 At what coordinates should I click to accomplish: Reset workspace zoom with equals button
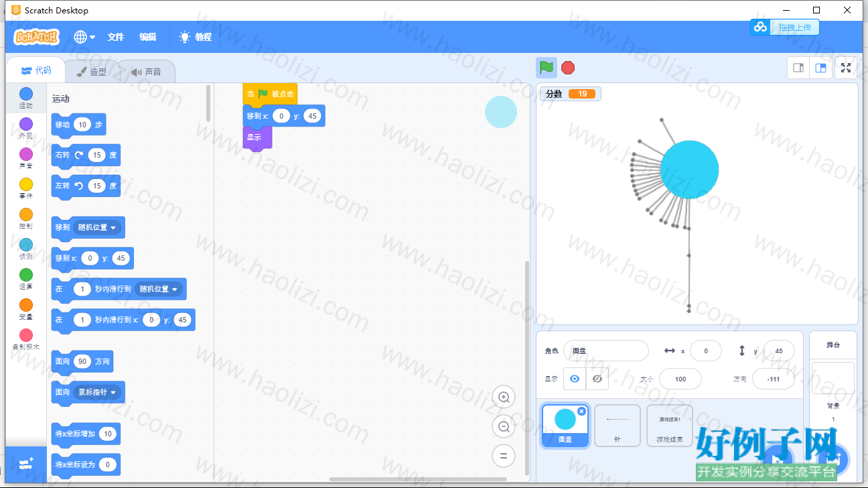[504, 456]
